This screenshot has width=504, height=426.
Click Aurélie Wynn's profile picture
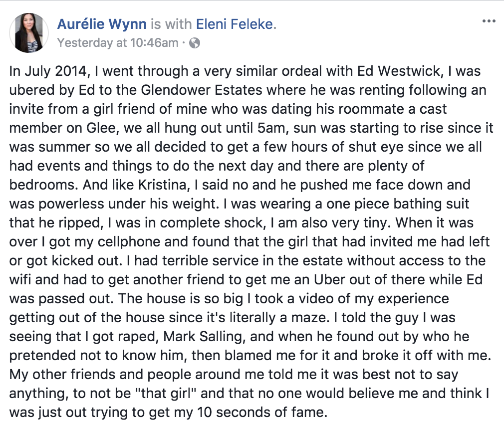[x=28, y=33]
